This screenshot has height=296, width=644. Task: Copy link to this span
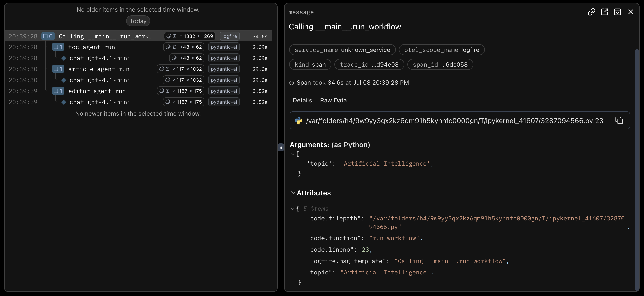(x=591, y=12)
